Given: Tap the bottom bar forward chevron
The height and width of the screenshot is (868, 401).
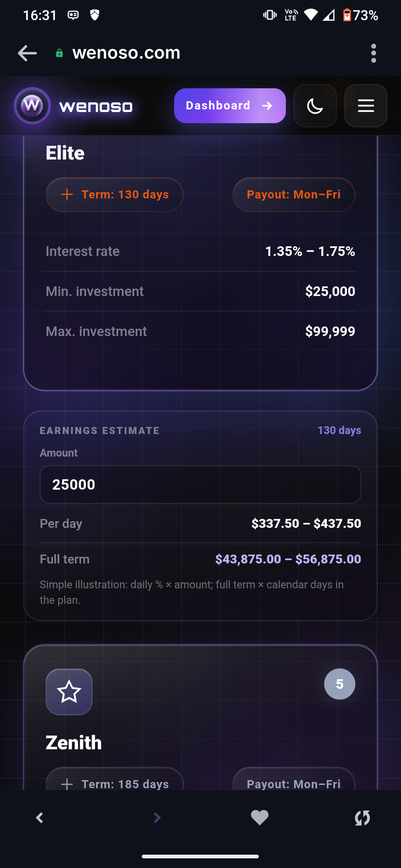Looking at the screenshot, I should (x=157, y=818).
